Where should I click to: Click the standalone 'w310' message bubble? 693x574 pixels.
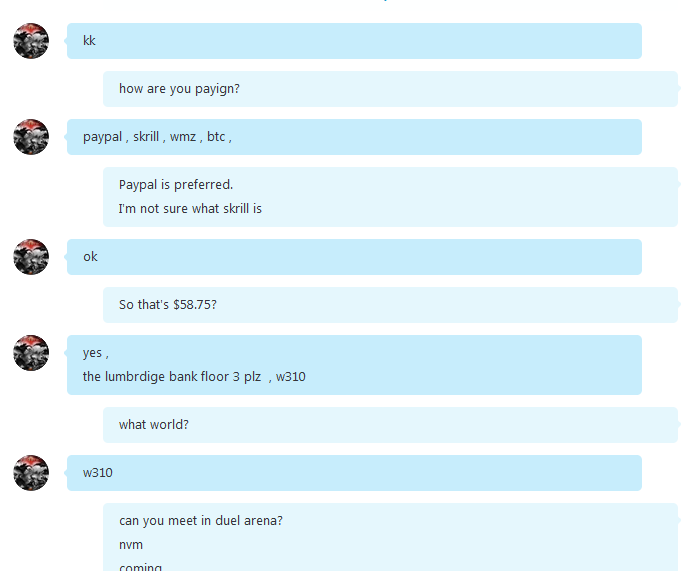354,473
